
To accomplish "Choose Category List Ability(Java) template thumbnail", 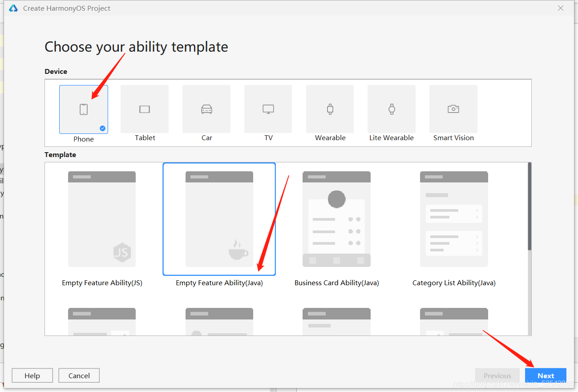I will (454, 219).
